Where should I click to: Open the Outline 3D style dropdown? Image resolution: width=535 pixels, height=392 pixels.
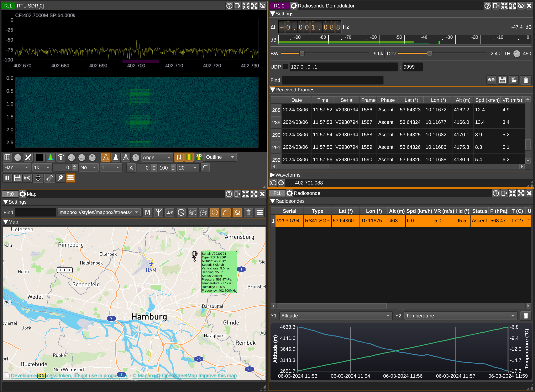click(220, 157)
